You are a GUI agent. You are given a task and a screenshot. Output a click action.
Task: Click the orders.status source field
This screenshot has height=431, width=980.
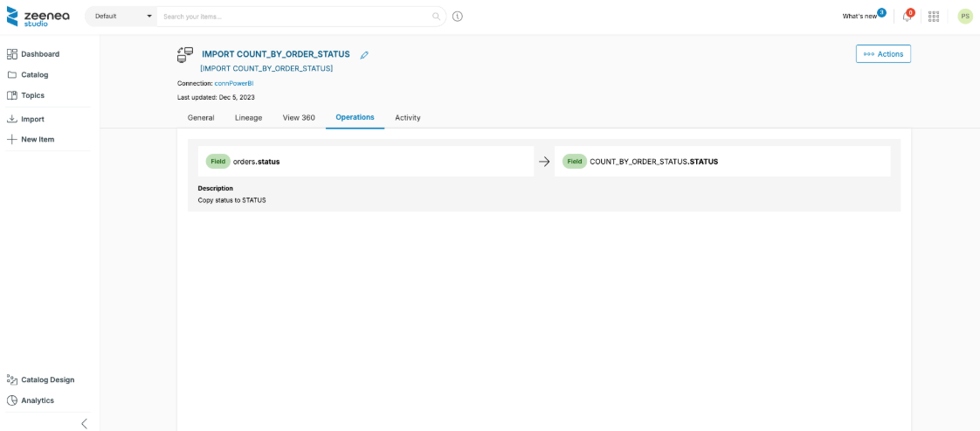tap(256, 162)
